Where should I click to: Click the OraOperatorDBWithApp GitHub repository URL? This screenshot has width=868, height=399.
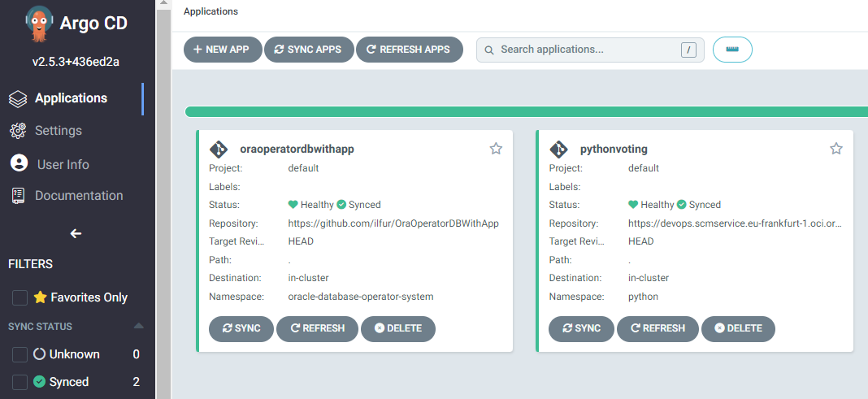[393, 223]
